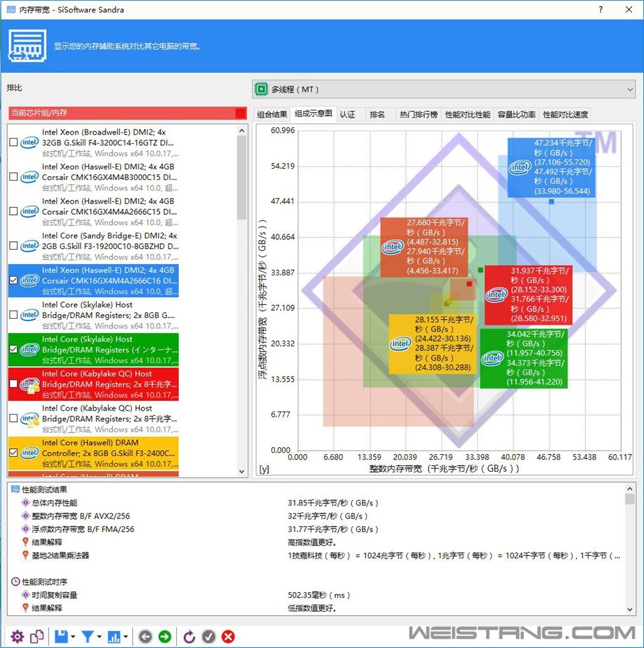Uncheck the blue Haswell-E CMK16GX4M4A2666C16 entry
Image resolution: width=644 pixels, height=648 pixels.
click(13, 280)
